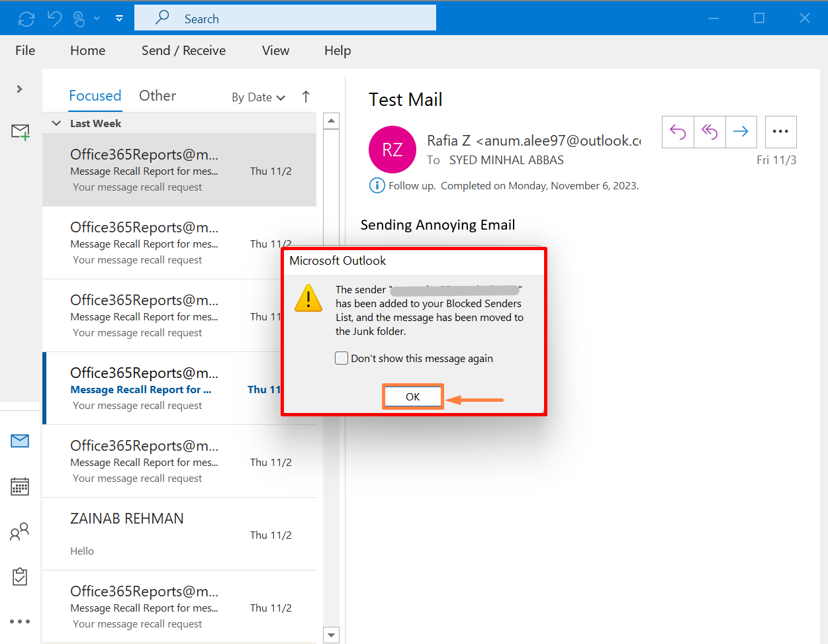Screen dimensions: 828x644
Task: Check Don't show this message again
Action: point(342,358)
